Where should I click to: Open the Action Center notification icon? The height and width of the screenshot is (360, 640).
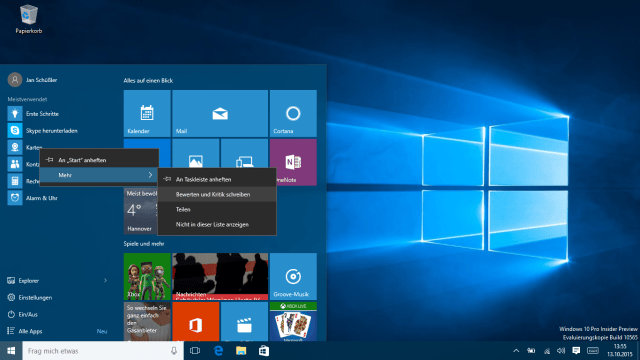pos(576,351)
